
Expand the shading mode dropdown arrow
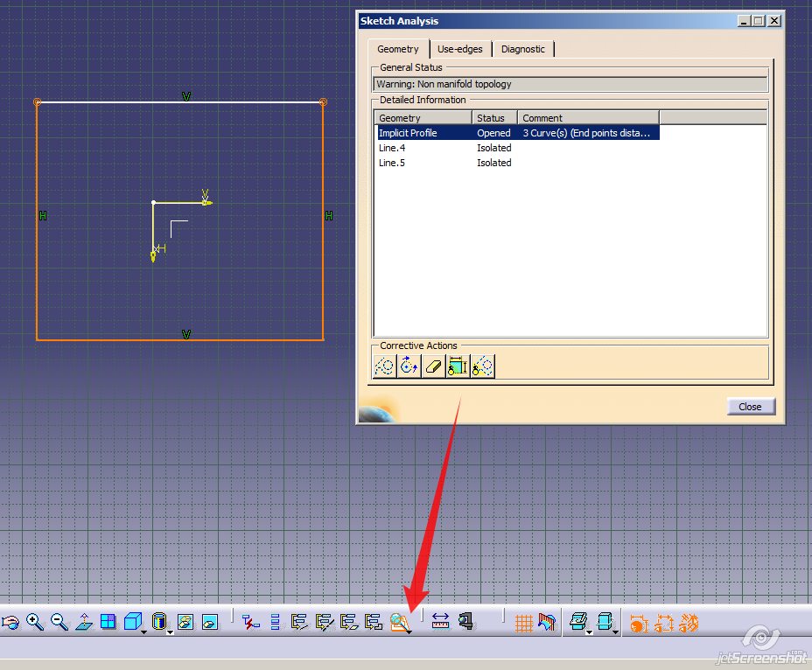point(170,632)
